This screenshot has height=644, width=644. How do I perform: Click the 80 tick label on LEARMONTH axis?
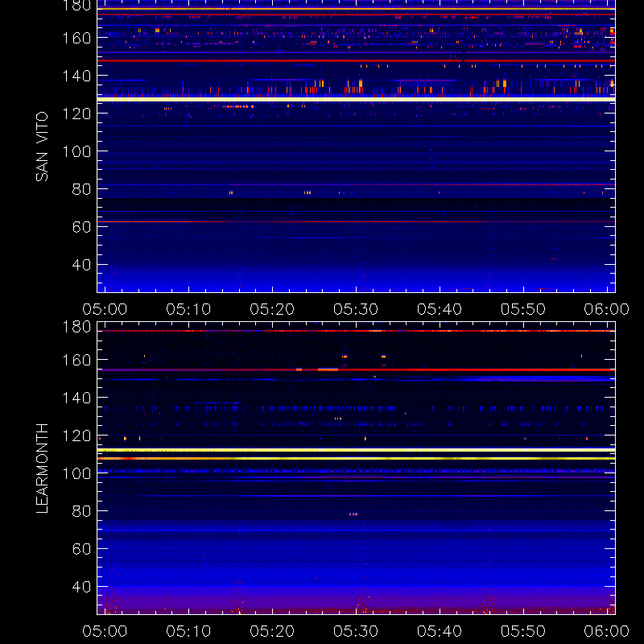click(81, 511)
